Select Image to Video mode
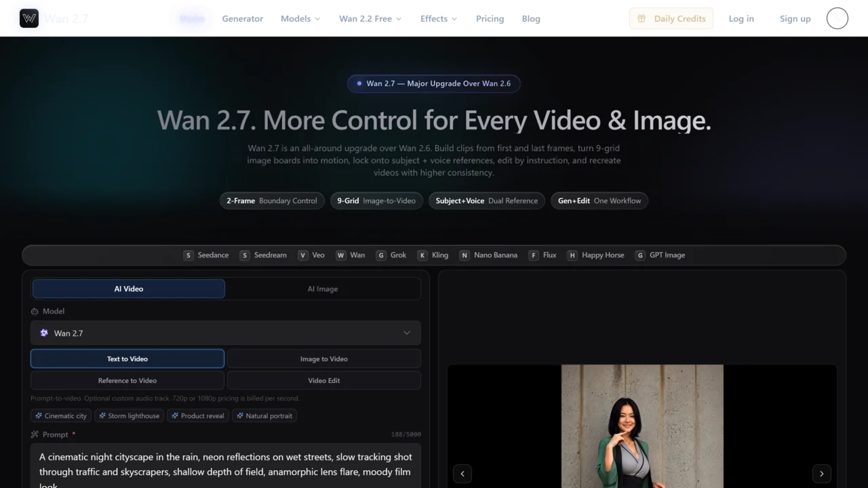This screenshot has height=488, width=868. (324, 359)
